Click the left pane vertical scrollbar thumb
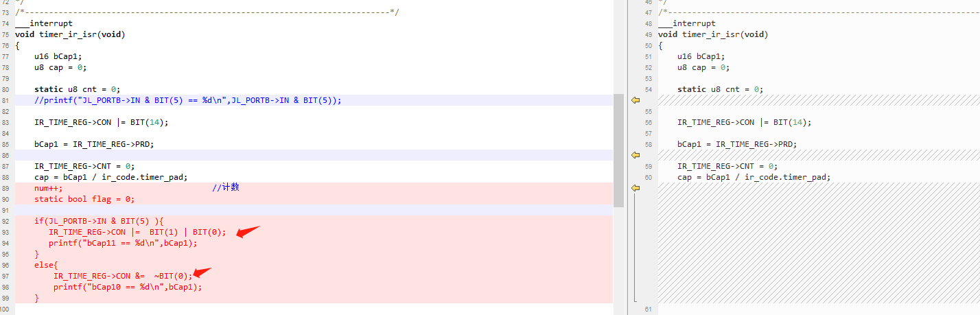Image resolution: width=980 pixels, height=315 pixels. click(618, 150)
